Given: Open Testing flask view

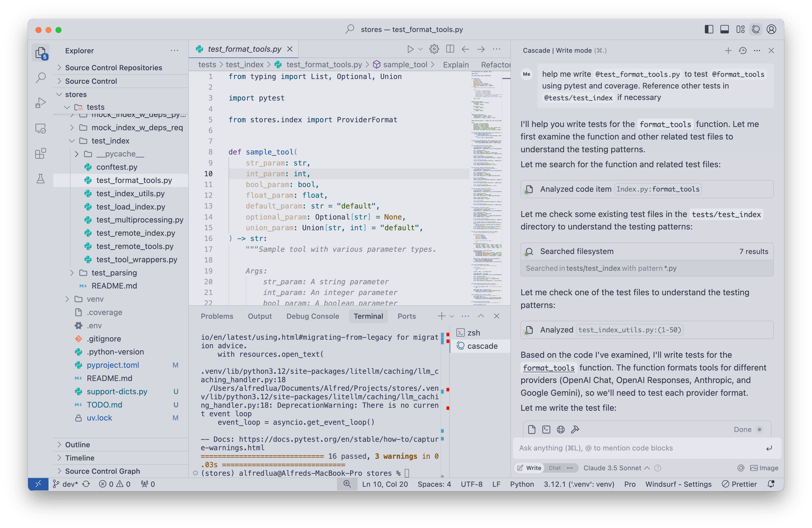Looking at the screenshot, I should [x=40, y=179].
